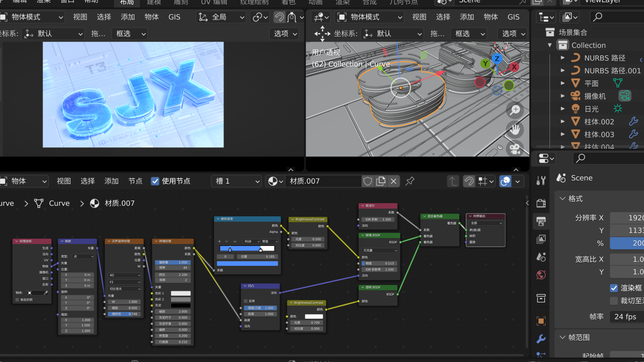The width and height of the screenshot is (644, 362).
Task: Click the 色彩1 swatch on the 砖墙纹理 node
Action: 181,293
